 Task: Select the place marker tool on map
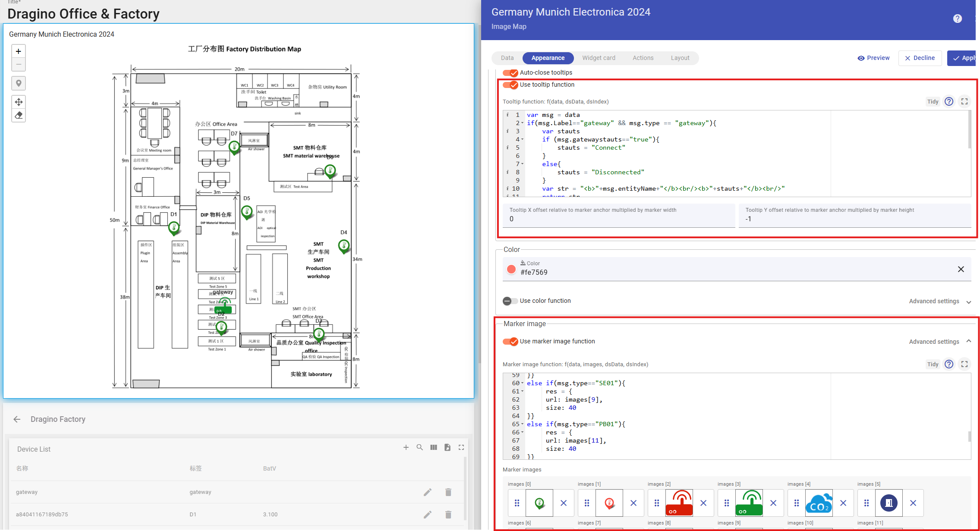[x=19, y=83]
